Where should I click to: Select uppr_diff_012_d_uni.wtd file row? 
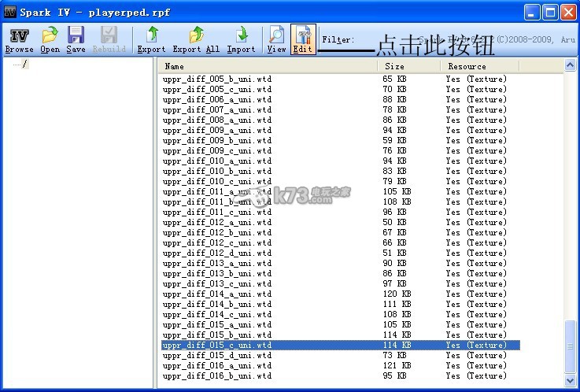tap(217, 253)
